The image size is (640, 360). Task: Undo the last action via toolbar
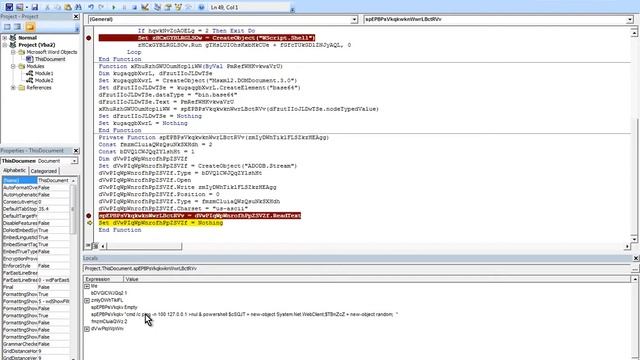coord(91,7)
